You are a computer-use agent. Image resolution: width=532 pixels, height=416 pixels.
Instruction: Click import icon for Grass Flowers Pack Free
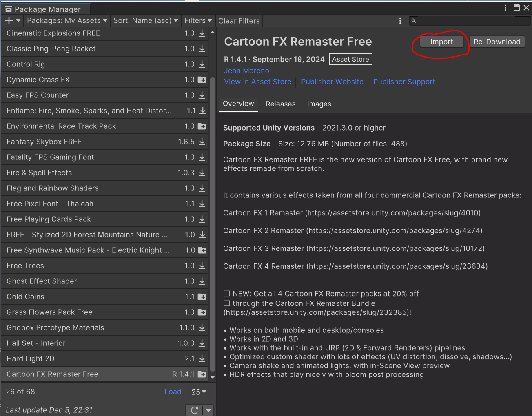202,312
